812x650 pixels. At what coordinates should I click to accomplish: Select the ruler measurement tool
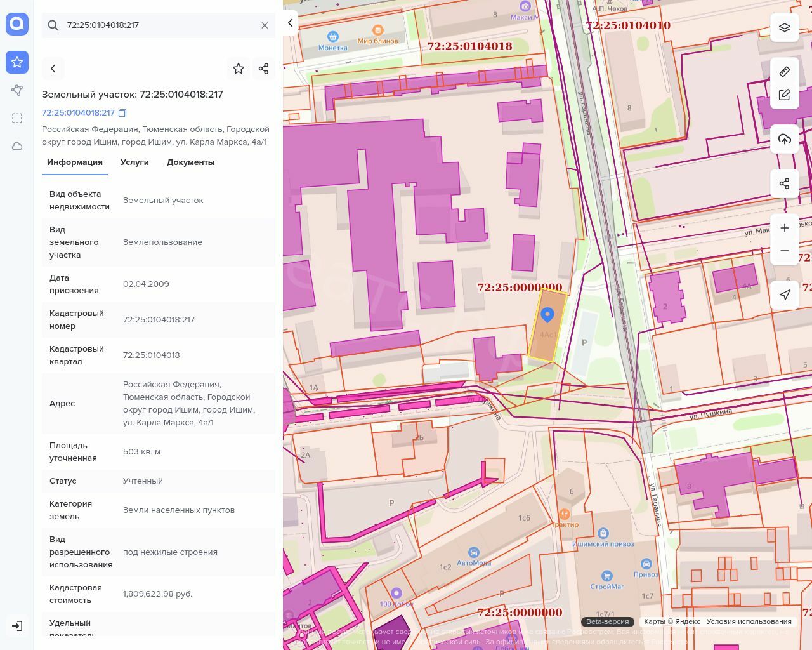coord(784,72)
